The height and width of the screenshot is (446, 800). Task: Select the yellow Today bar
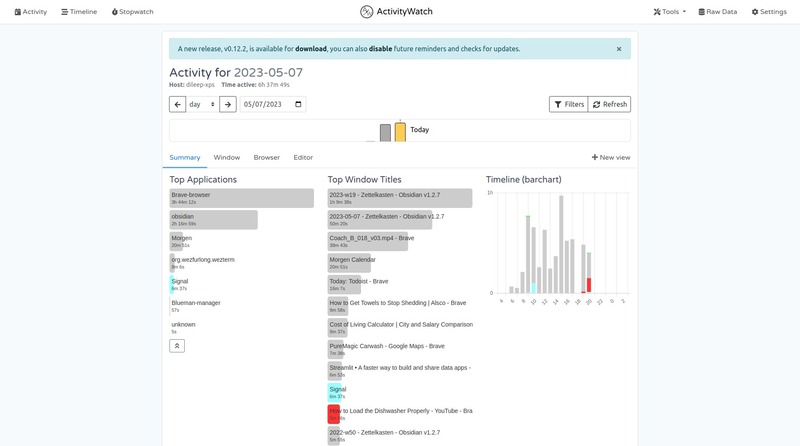pyautogui.click(x=400, y=132)
